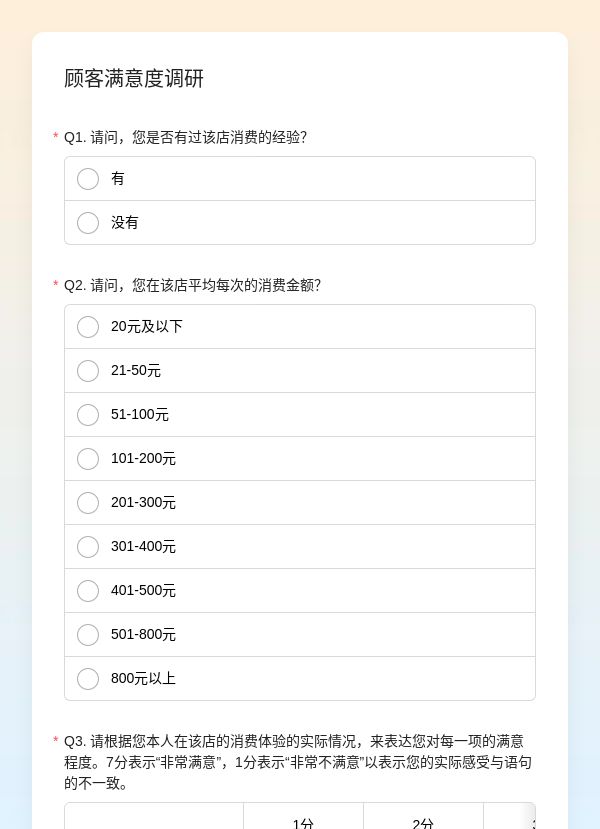Click the 顾客满意度调研 survey title
This screenshot has height=829, width=600.
(x=134, y=78)
